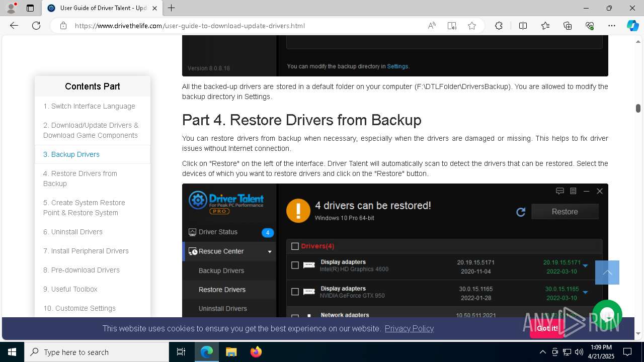This screenshot has width=644, height=362.
Task: Close the Driver Talent user guide tab
Action: pyautogui.click(x=154, y=8)
